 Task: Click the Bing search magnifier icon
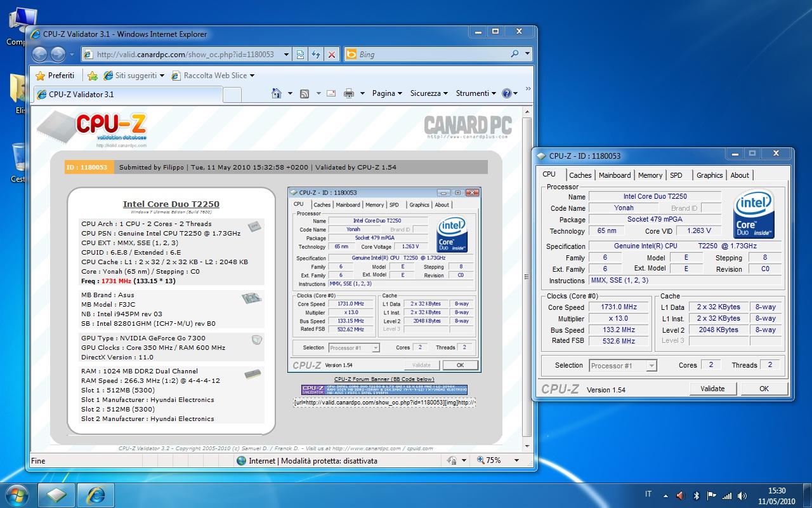click(x=514, y=55)
